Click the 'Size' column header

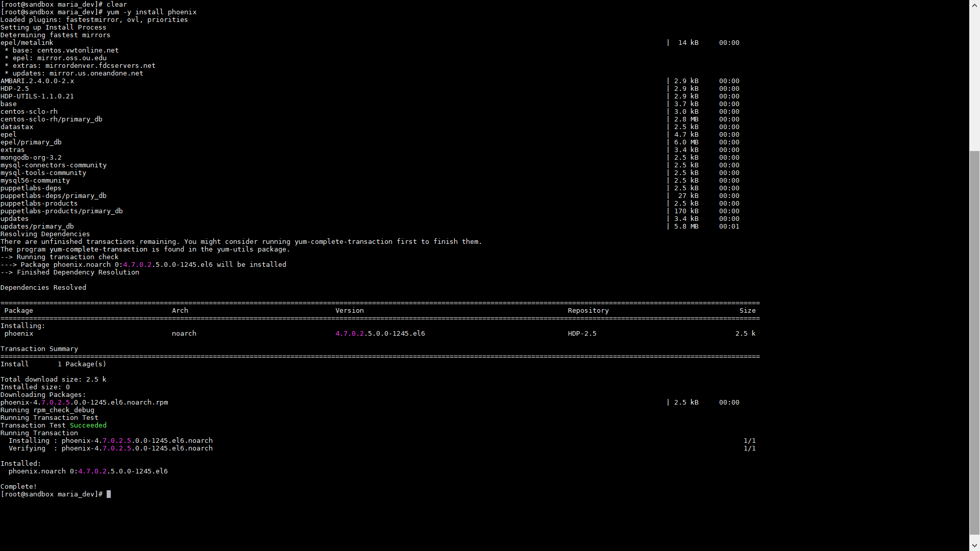[x=748, y=311]
